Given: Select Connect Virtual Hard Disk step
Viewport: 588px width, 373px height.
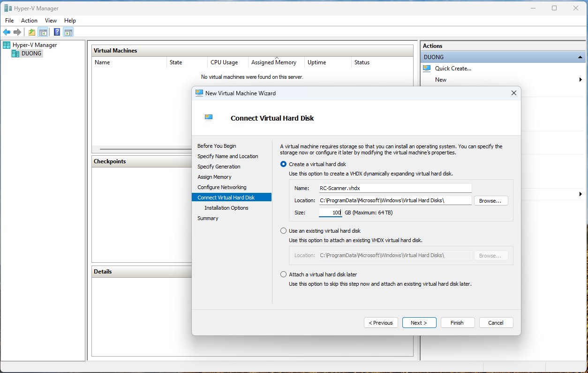Looking at the screenshot, I should (x=232, y=198).
